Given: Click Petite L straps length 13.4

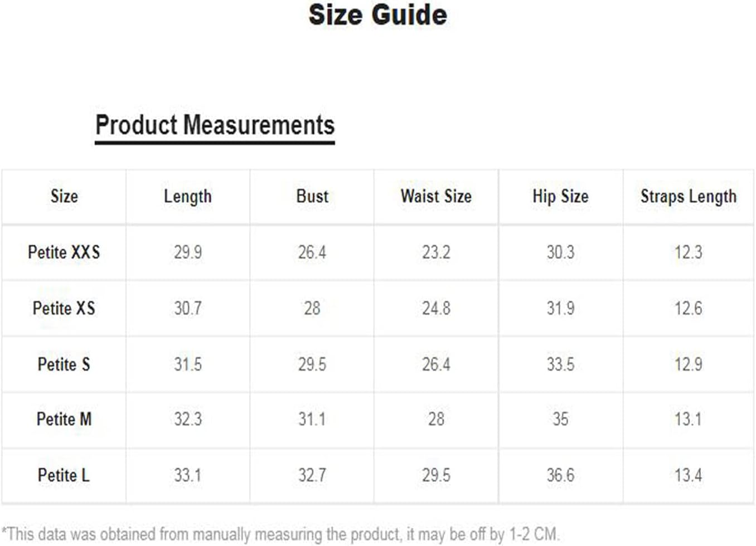Looking at the screenshot, I should click(689, 475).
